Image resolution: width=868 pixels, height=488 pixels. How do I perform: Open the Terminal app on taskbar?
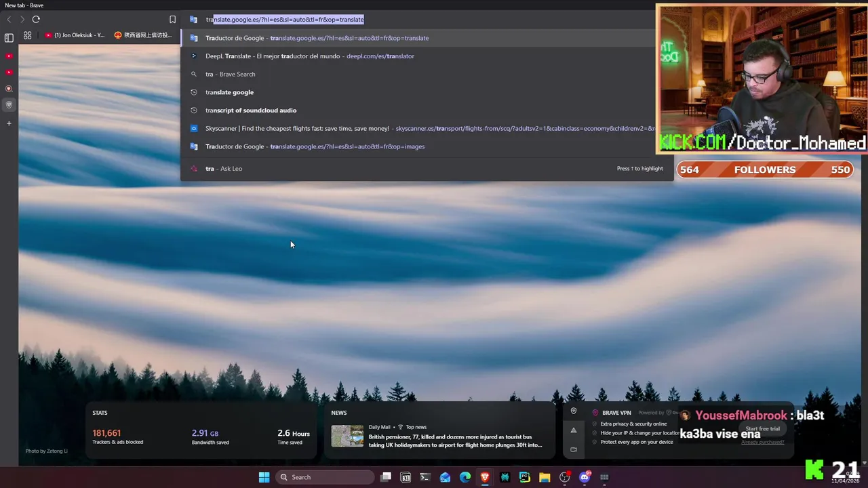tap(425, 477)
